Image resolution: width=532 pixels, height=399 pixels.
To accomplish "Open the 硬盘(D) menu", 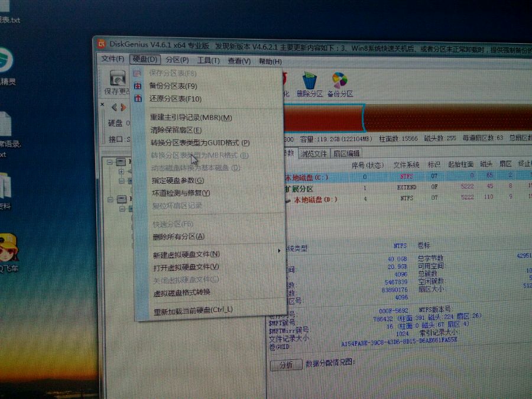I will click(x=145, y=59).
